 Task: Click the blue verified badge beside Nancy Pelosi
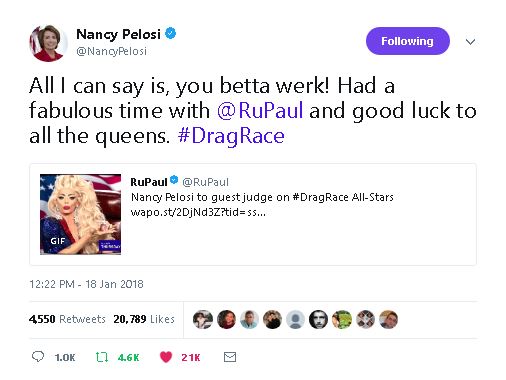[171, 33]
